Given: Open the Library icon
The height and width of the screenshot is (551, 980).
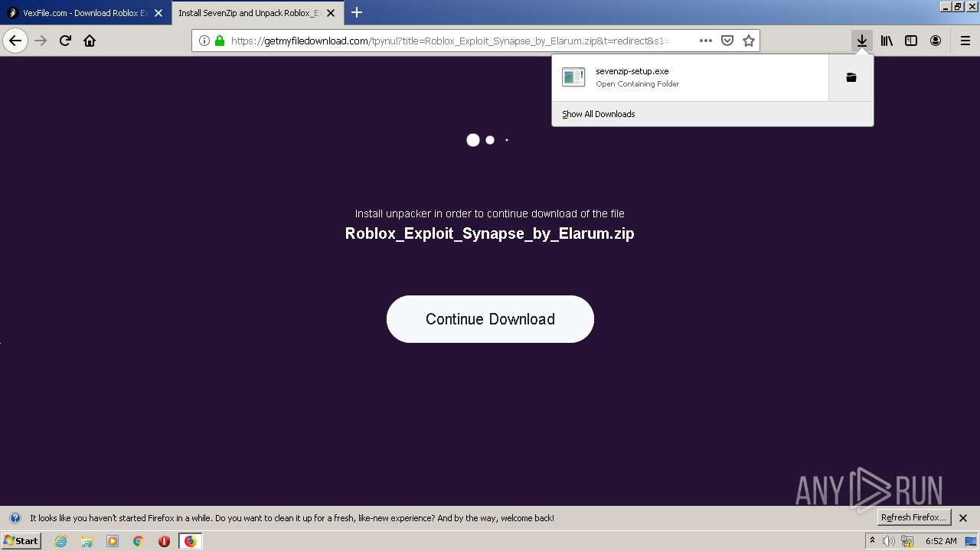Looking at the screenshot, I should (x=887, y=41).
